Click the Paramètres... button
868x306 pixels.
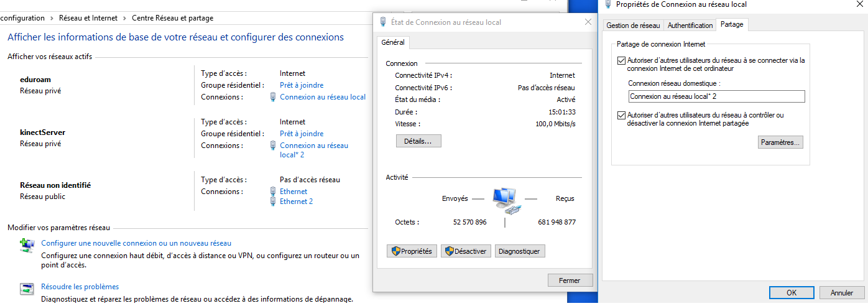tap(780, 142)
